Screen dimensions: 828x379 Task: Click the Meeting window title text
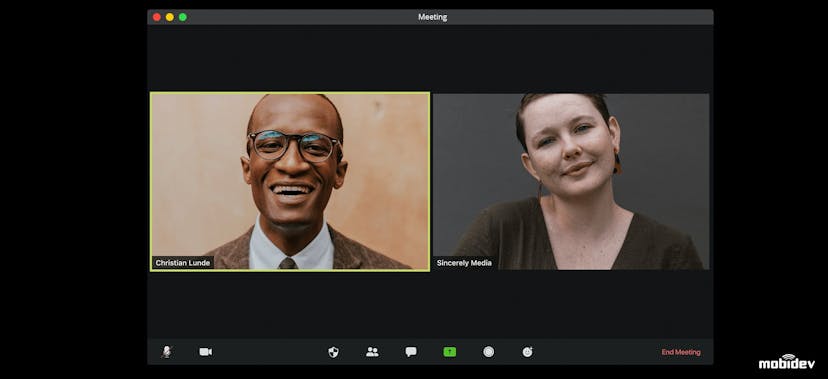(432, 17)
